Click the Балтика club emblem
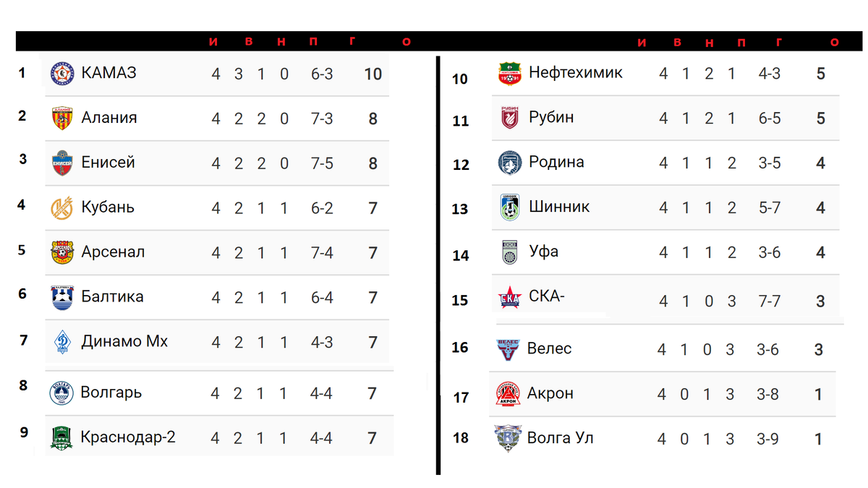Screen dimensions: 868x488 pyautogui.click(x=61, y=297)
